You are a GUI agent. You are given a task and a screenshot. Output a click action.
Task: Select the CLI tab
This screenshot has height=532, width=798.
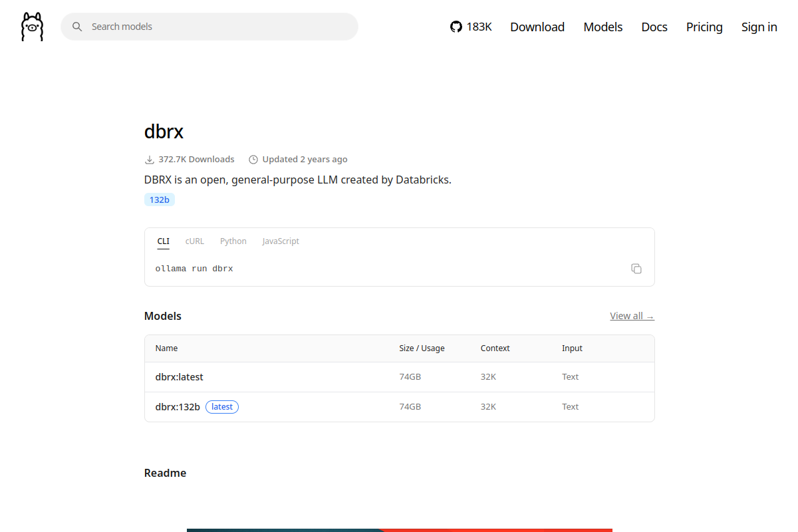(164, 241)
